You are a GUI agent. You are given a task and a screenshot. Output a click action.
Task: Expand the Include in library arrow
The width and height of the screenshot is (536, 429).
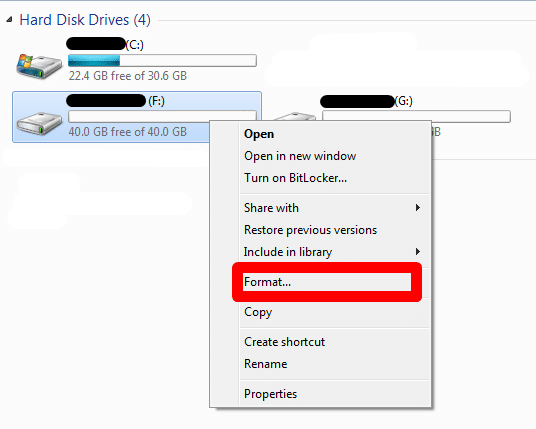coord(417,252)
